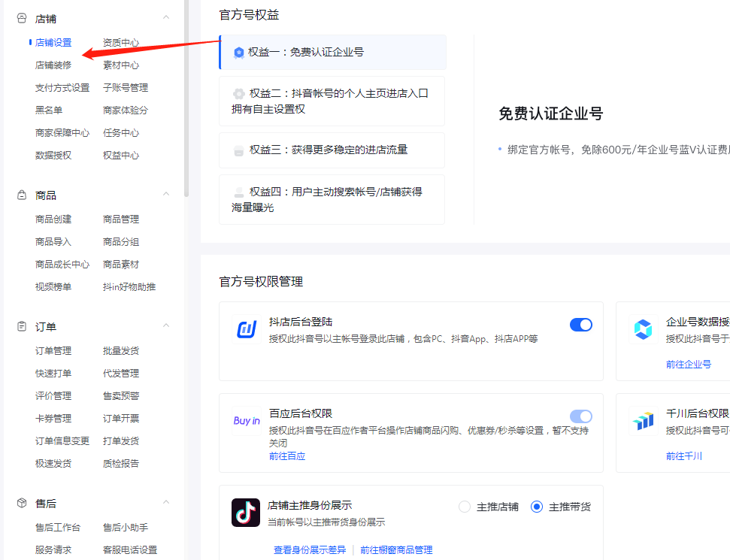Select the 主推带货 radio button

point(537,507)
